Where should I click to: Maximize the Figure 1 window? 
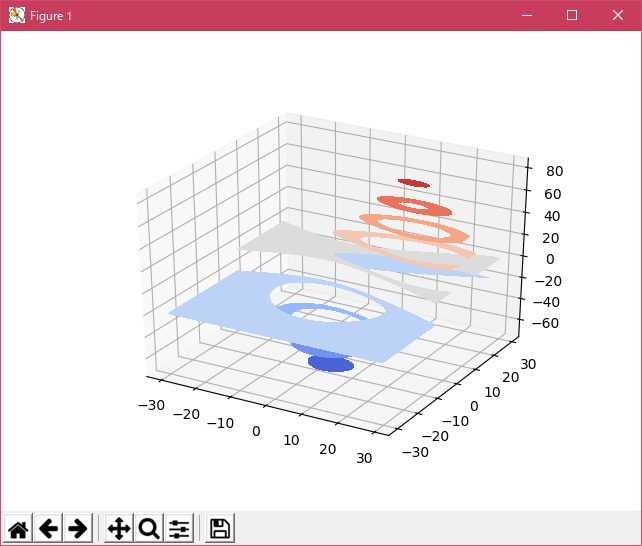click(x=571, y=16)
